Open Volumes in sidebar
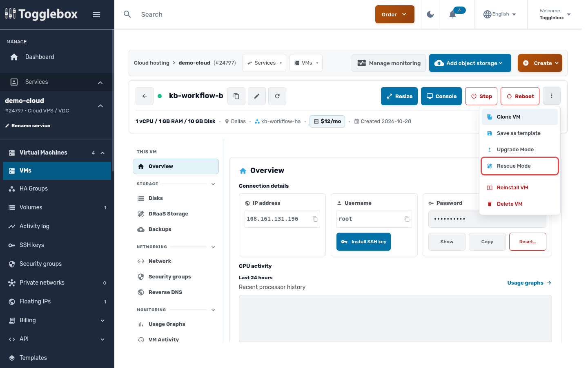Screen dimensions: 588x368 click(x=57, y=207)
